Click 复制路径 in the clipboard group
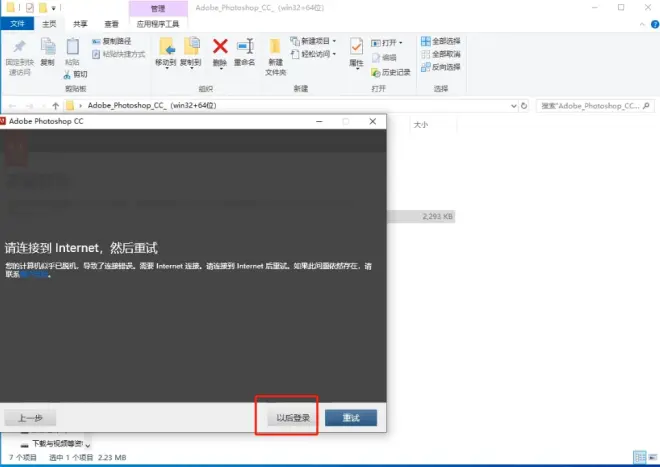This screenshot has height=467, width=660. (x=112, y=41)
